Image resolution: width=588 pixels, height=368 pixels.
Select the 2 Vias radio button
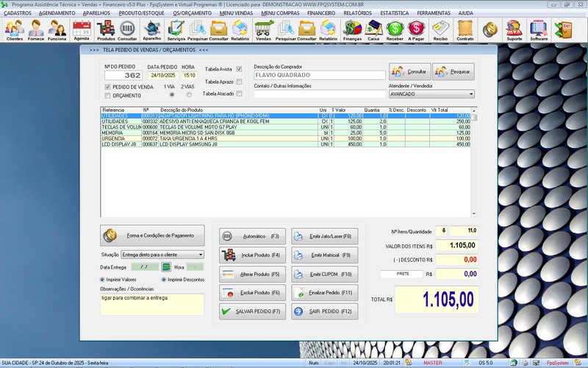pos(188,95)
